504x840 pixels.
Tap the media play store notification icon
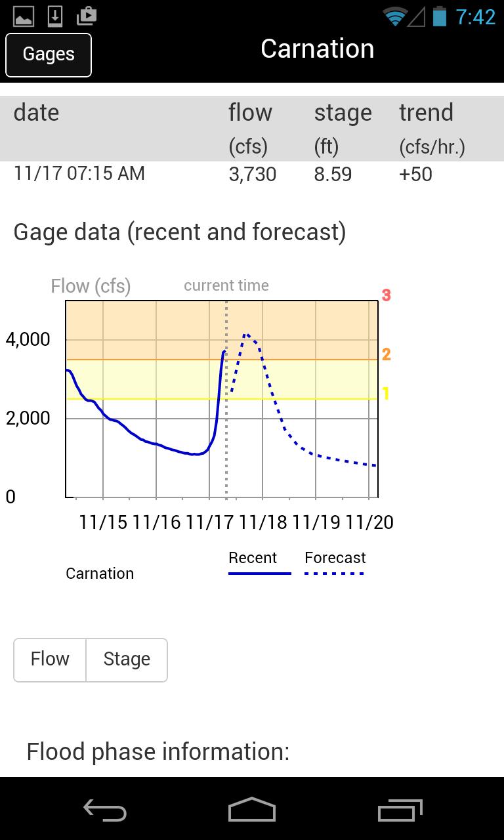(x=87, y=16)
